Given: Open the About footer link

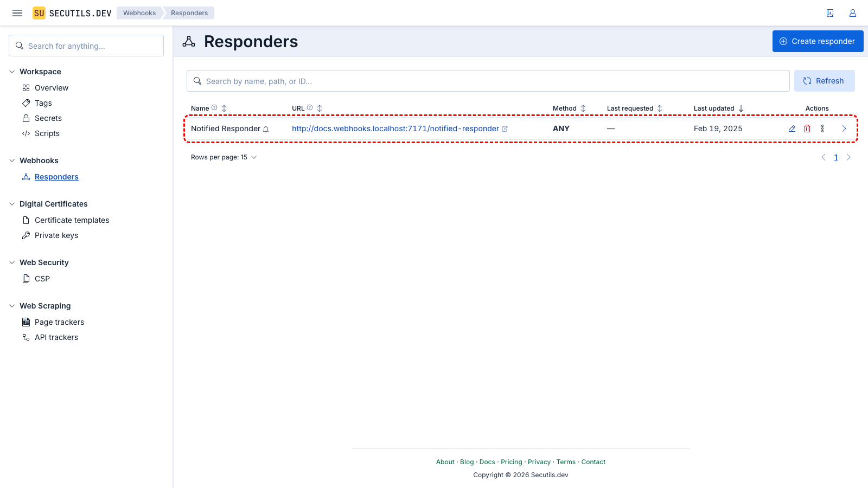Looking at the screenshot, I should (445, 462).
